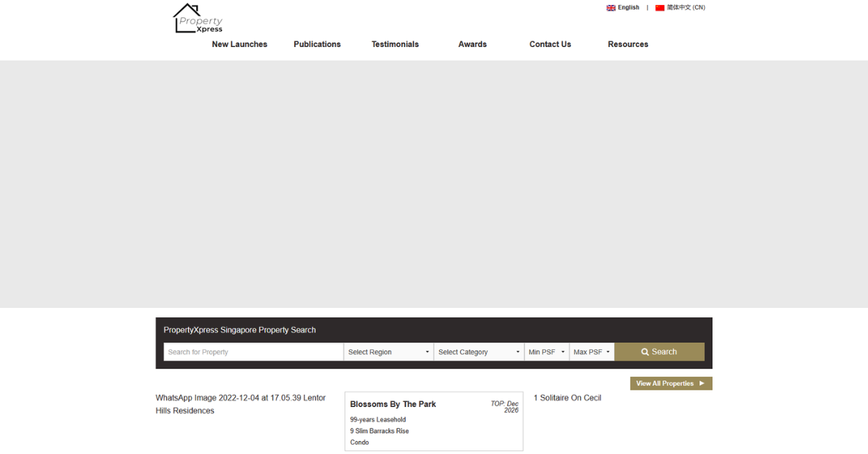Expand the Max PSF dropdown
The image size is (868, 454).
pyautogui.click(x=592, y=352)
